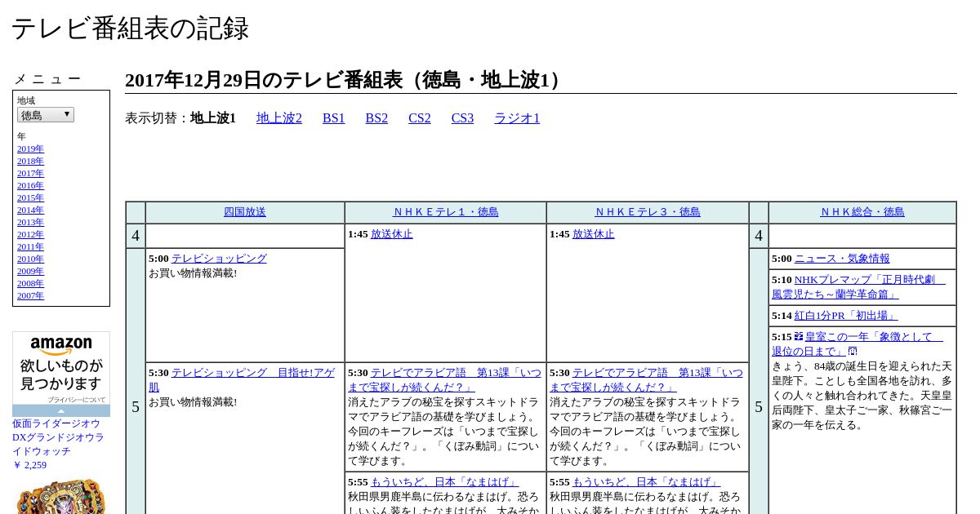Click the expand arrow strip under the Amazon banner

point(61,410)
